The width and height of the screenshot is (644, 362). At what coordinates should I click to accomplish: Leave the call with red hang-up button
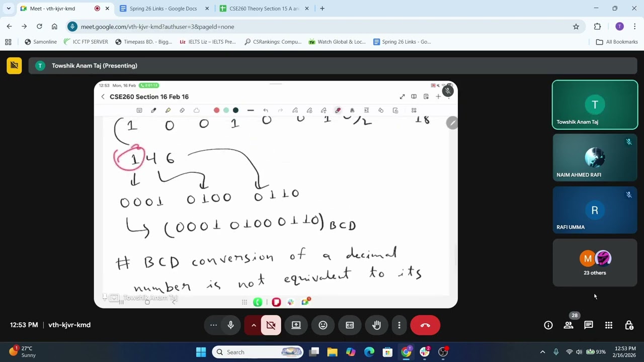425,325
